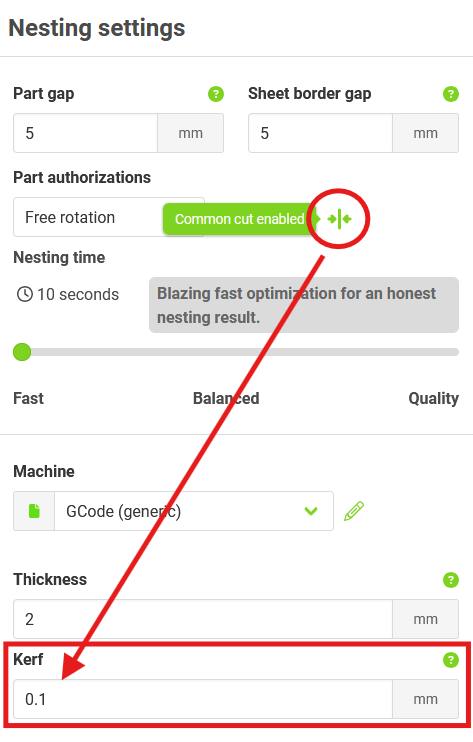Select the Fast nesting time label
This screenshot has width=473, height=742.
coord(28,398)
